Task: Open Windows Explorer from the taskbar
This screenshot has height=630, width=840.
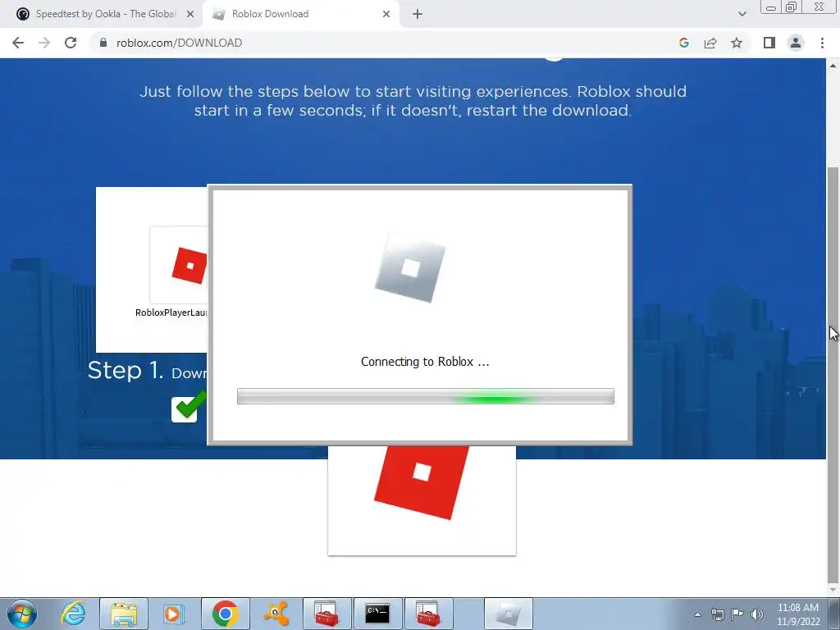Action: tap(124, 614)
